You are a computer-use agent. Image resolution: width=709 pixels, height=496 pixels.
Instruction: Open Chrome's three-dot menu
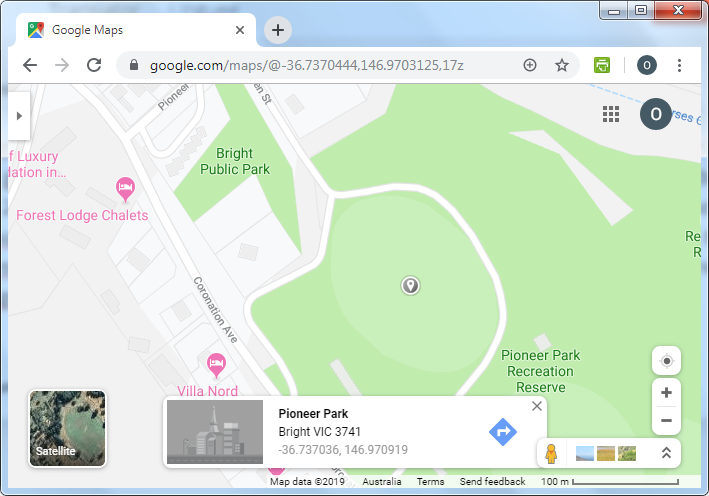(679, 66)
